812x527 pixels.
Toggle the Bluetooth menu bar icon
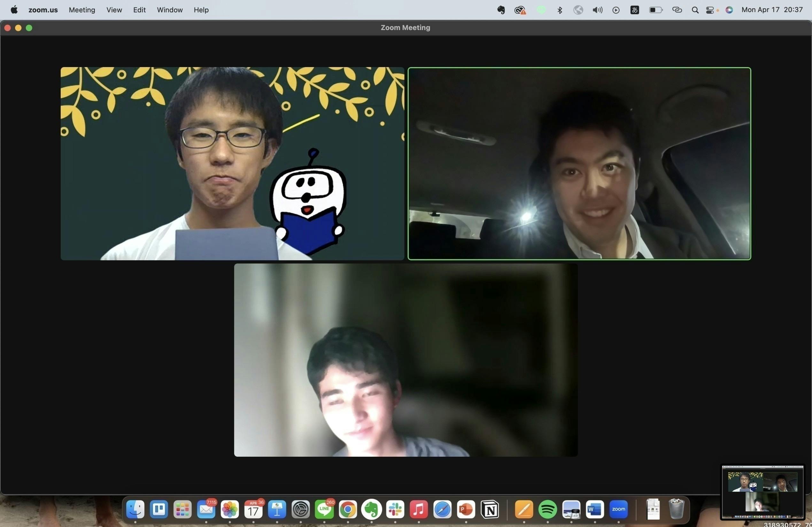pyautogui.click(x=560, y=10)
